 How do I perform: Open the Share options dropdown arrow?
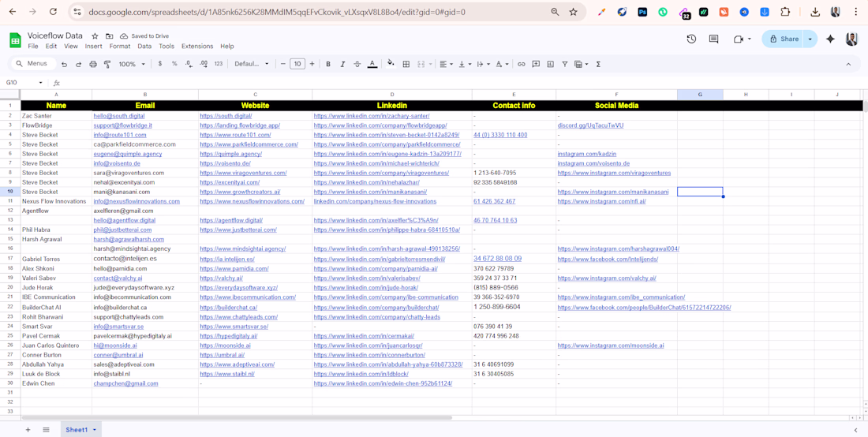tap(810, 39)
